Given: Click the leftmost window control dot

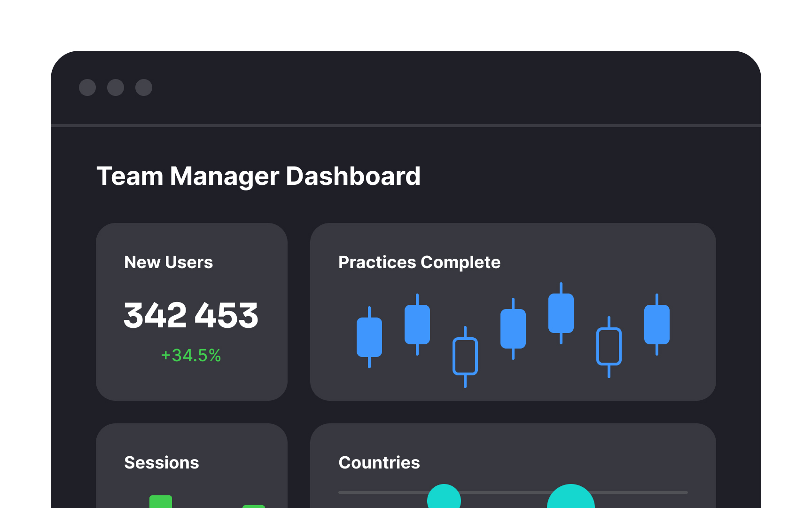Looking at the screenshot, I should [88, 88].
